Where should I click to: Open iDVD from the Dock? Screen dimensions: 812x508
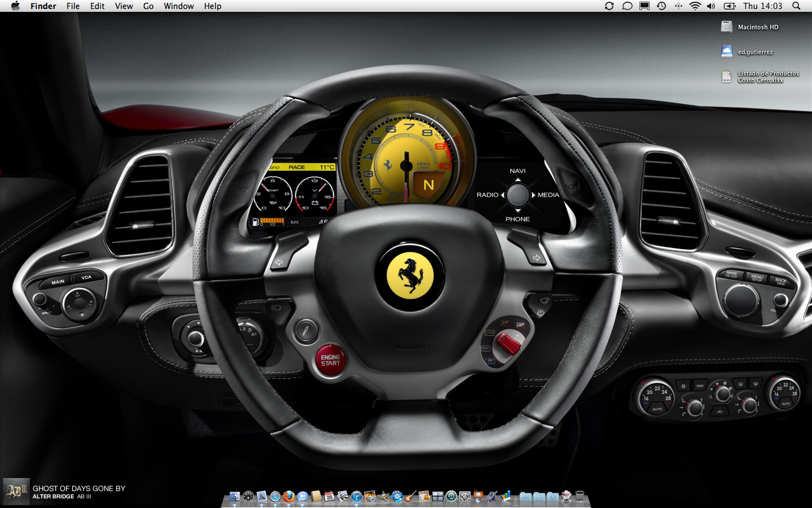pyautogui.click(x=397, y=496)
